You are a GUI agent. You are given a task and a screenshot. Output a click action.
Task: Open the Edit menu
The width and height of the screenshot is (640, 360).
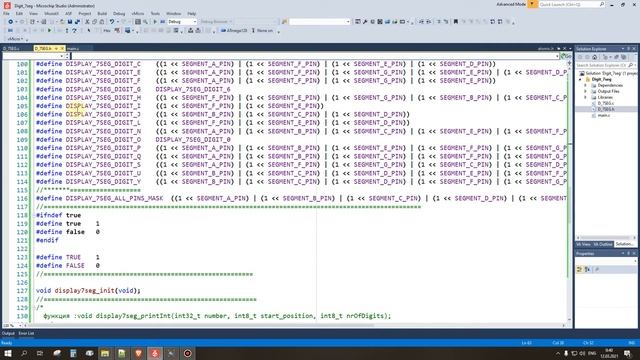[19, 13]
